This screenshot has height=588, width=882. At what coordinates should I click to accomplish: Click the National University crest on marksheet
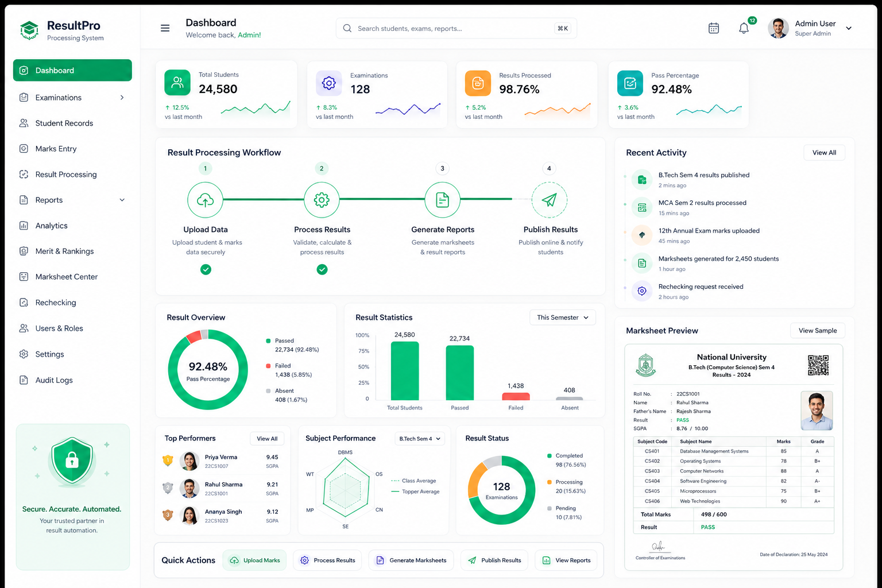(x=646, y=365)
